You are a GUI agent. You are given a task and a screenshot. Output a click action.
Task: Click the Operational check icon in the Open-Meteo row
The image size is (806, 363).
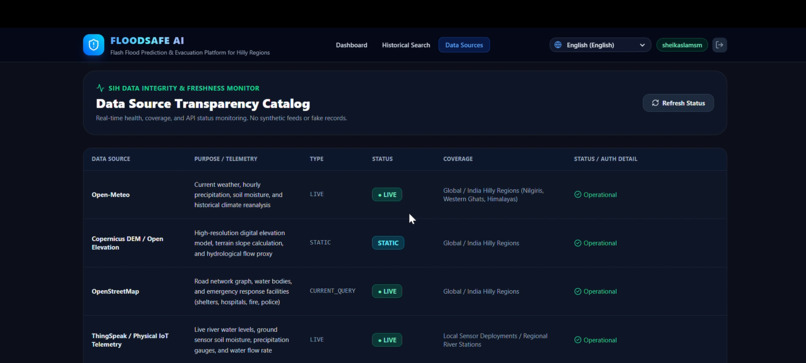pyautogui.click(x=577, y=194)
